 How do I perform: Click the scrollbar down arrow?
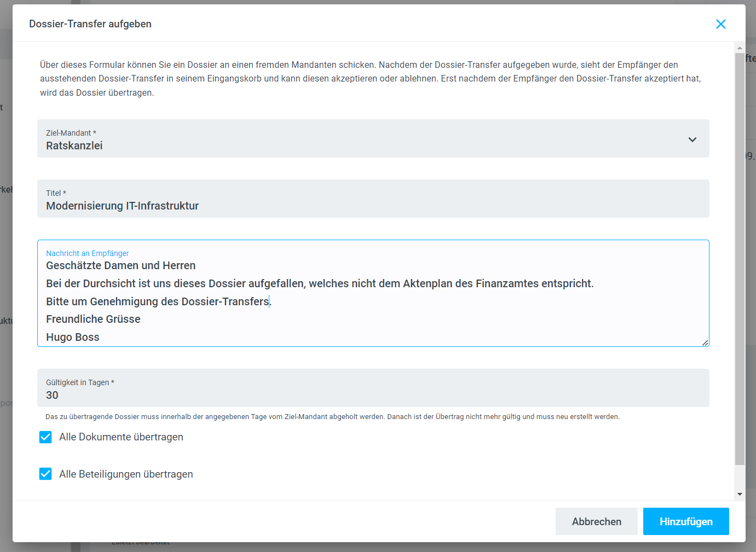tap(740, 494)
